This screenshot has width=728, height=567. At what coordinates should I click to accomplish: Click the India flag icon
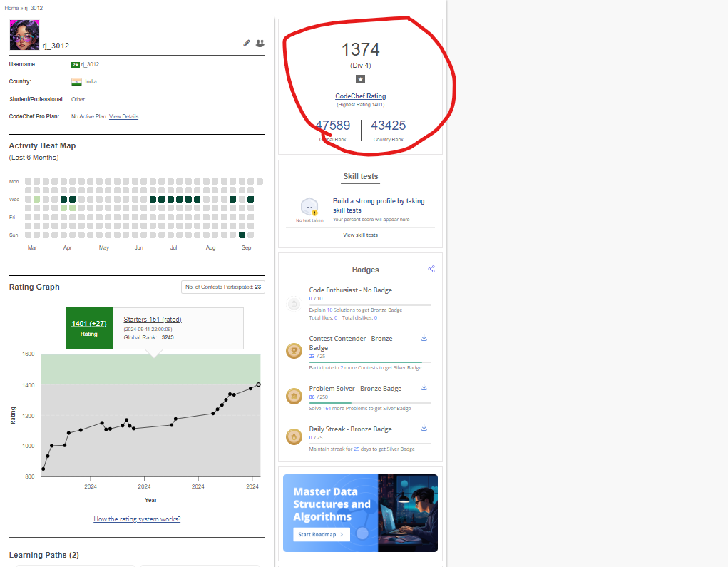click(x=76, y=82)
